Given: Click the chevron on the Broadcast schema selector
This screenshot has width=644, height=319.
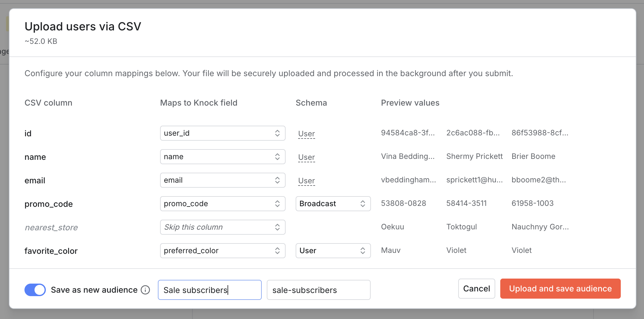Looking at the screenshot, I should pyautogui.click(x=363, y=203).
